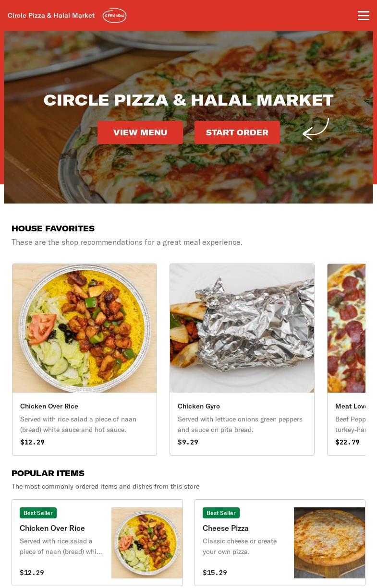Open the Chicken Over Rice favorite photo
Image resolution: width=377 pixels, height=588 pixels.
coord(85,328)
